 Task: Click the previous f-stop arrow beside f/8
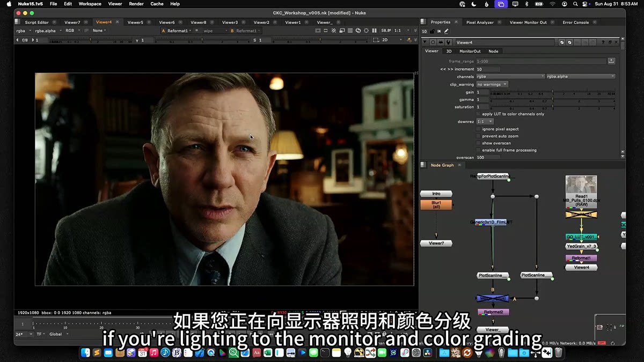click(x=17, y=40)
